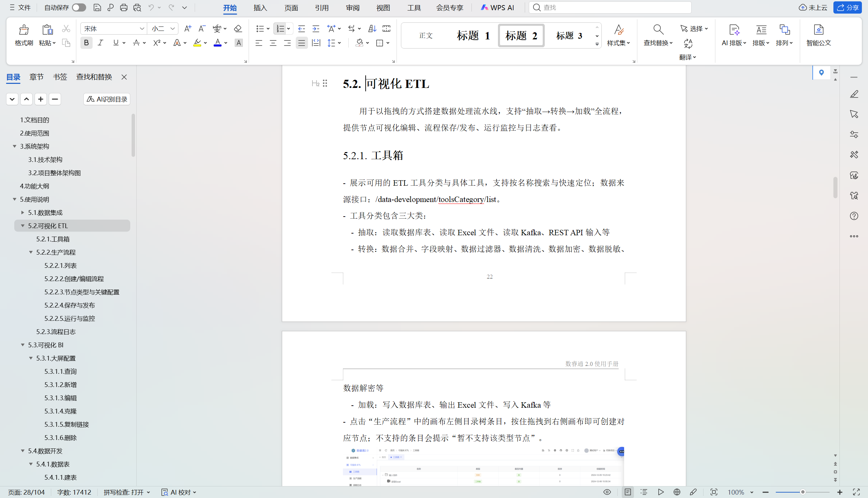Clear formatting with the eraser icon
Viewport: 868px width, 498px height.
point(237,29)
